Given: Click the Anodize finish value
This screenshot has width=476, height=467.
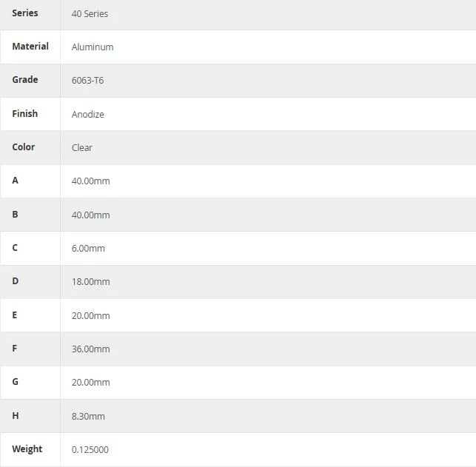Looking at the screenshot, I should point(88,115).
